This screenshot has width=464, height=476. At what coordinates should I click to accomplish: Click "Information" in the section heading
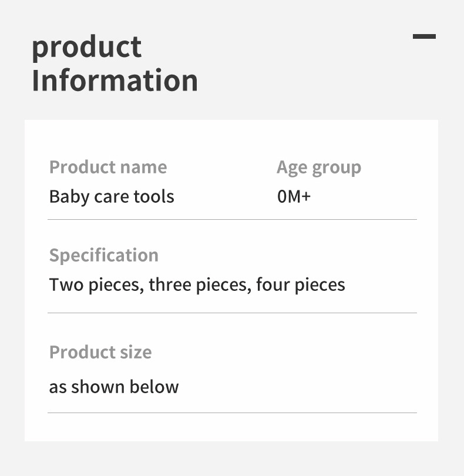coord(115,81)
